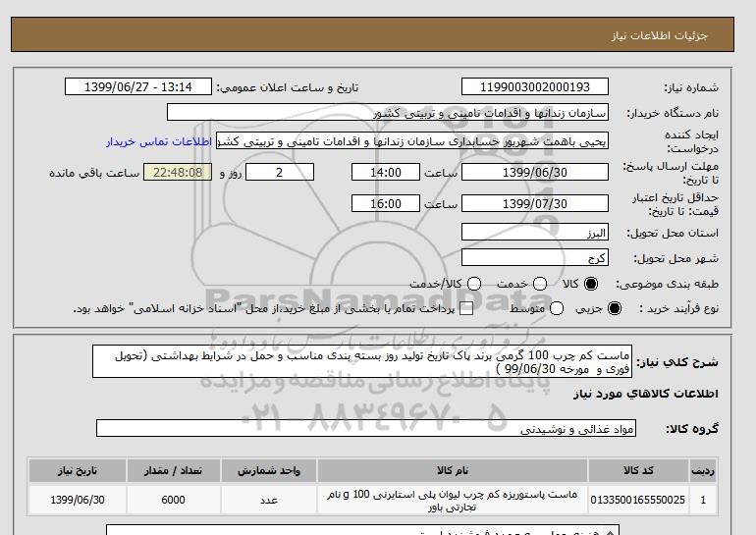
Task: Click the تاریخ نیاز column header
Action: [78, 470]
